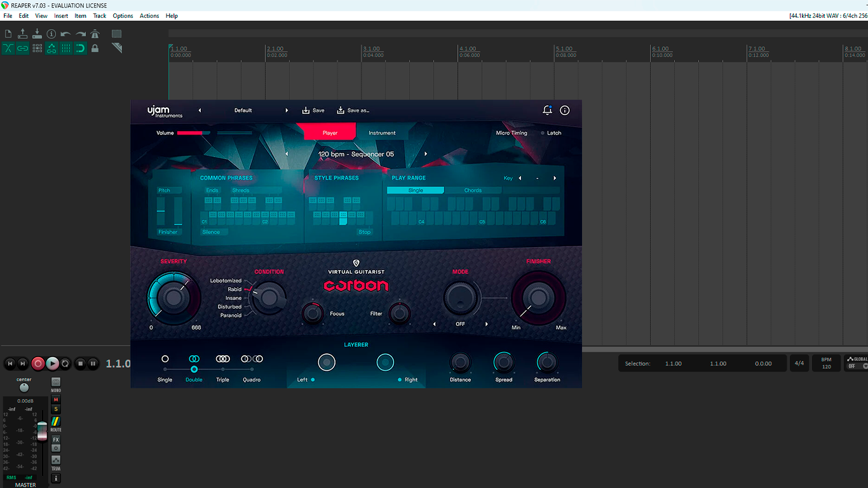The width and height of the screenshot is (868, 488).
Task: Toggle the transport Repeat loop button
Action: click(65, 363)
